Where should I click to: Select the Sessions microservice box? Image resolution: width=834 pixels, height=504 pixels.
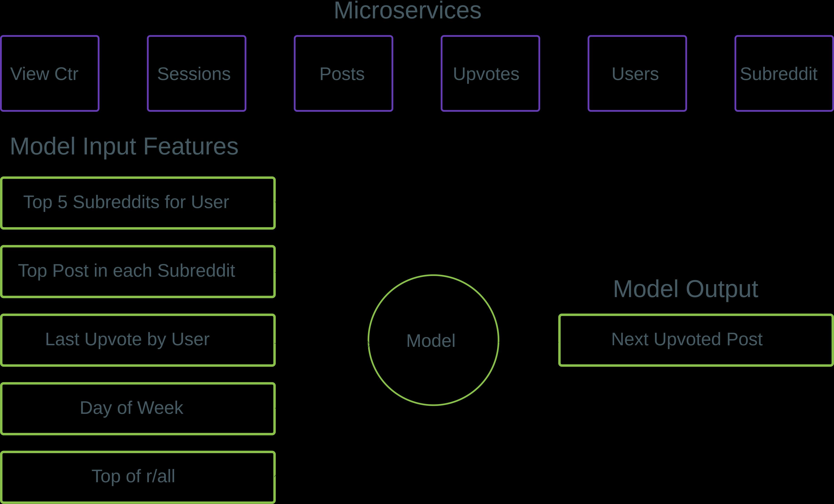pyautogui.click(x=197, y=73)
